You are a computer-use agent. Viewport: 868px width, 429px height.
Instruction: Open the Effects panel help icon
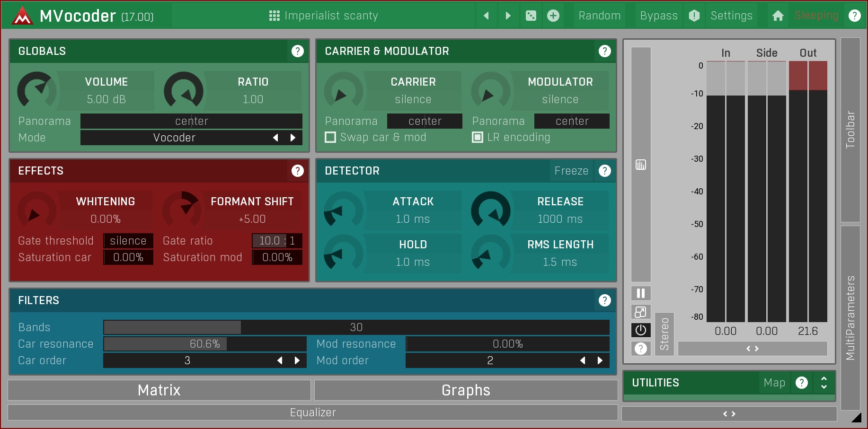pyautogui.click(x=297, y=171)
